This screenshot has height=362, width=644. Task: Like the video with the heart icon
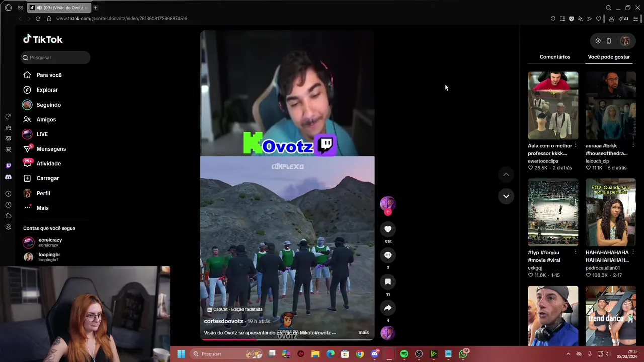click(388, 229)
